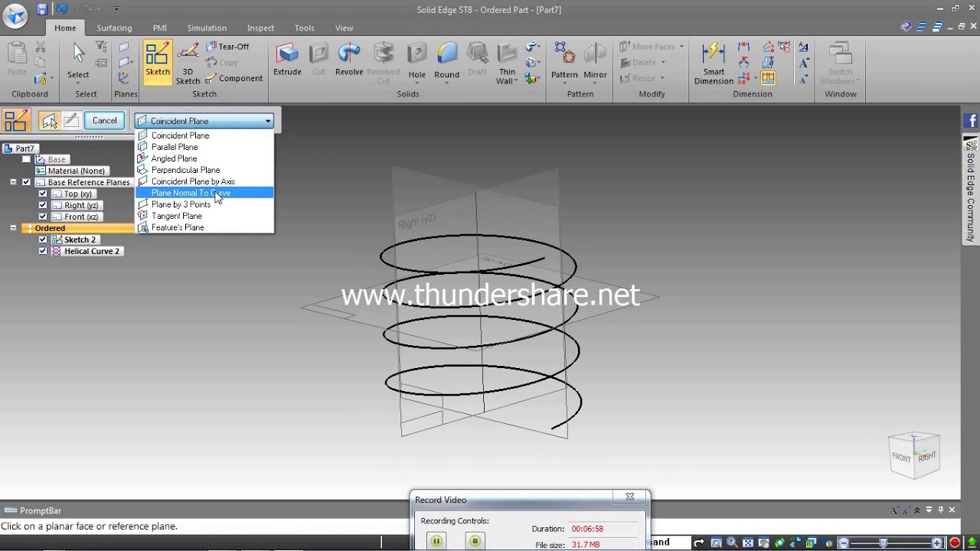Open the Thin Wall command
This screenshot has height=551, width=980.
coord(507,64)
